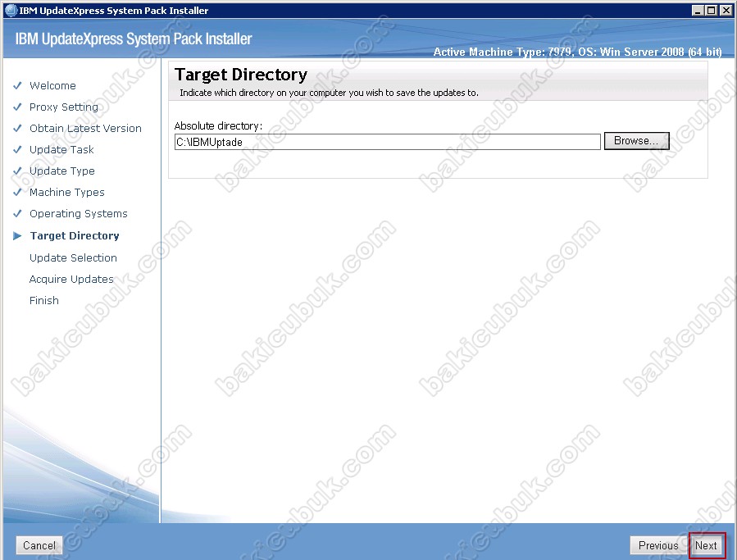Click the Next button
Screen dimensions: 737x560
pos(707,545)
